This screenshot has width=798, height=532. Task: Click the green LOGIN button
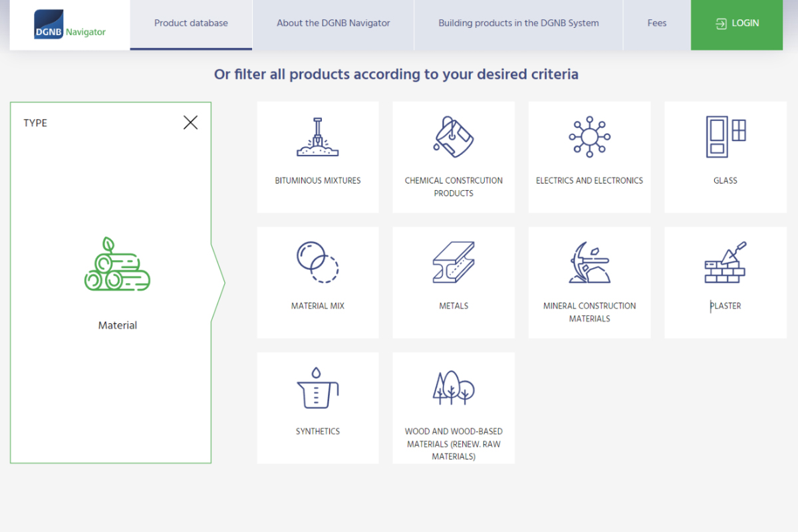pyautogui.click(x=737, y=25)
